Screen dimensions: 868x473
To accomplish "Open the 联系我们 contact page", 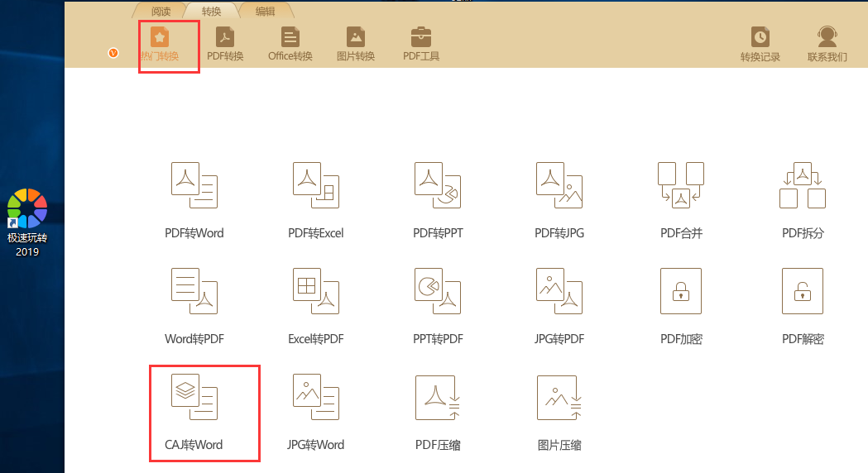I will 827,44.
